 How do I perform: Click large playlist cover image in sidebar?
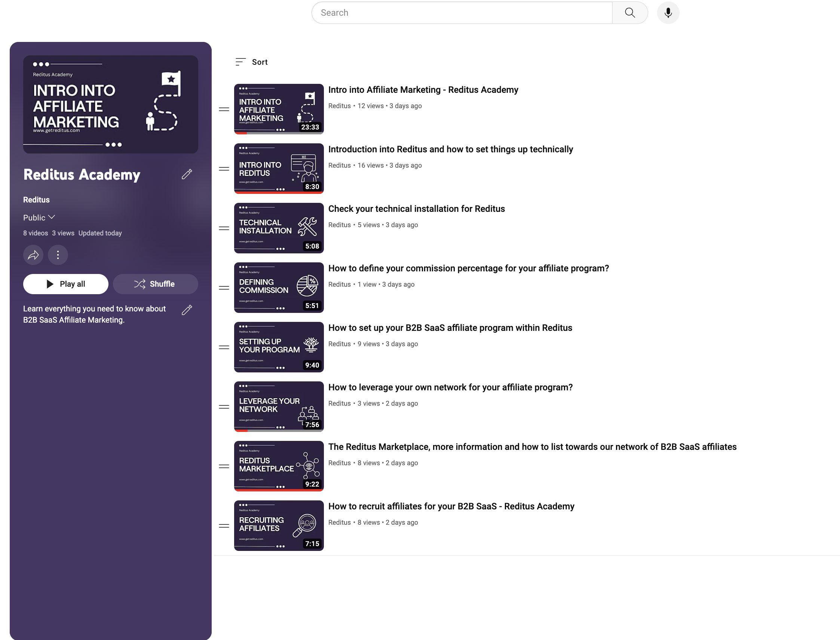point(110,104)
